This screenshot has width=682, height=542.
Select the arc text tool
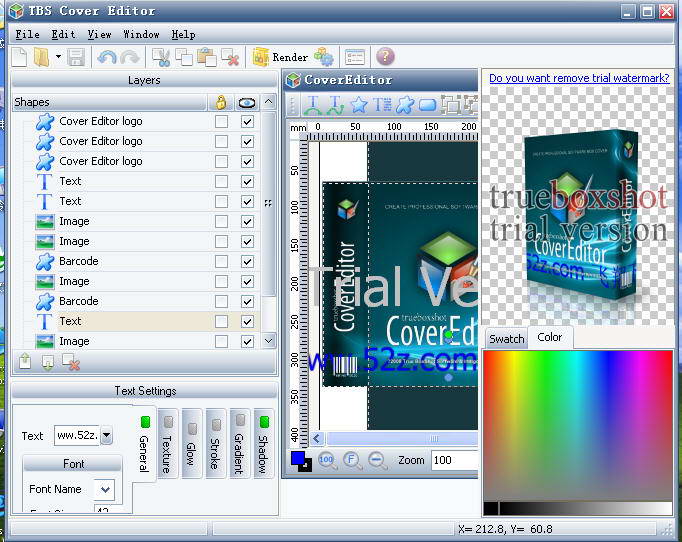[312, 105]
